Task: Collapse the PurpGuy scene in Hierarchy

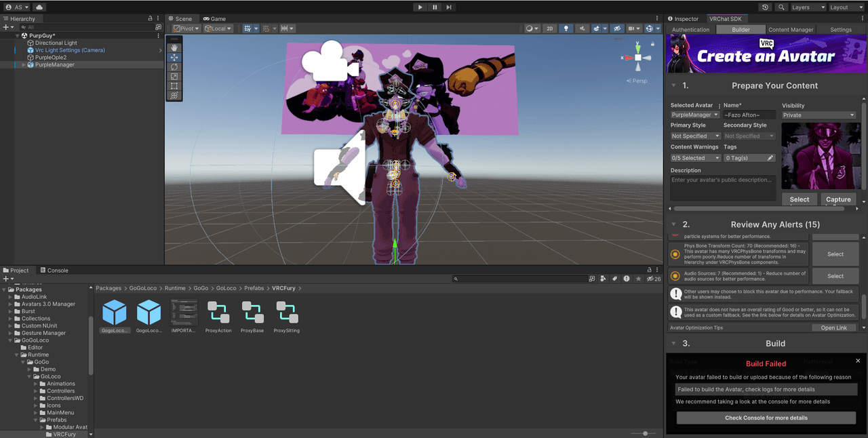Action: click(x=18, y=35)
